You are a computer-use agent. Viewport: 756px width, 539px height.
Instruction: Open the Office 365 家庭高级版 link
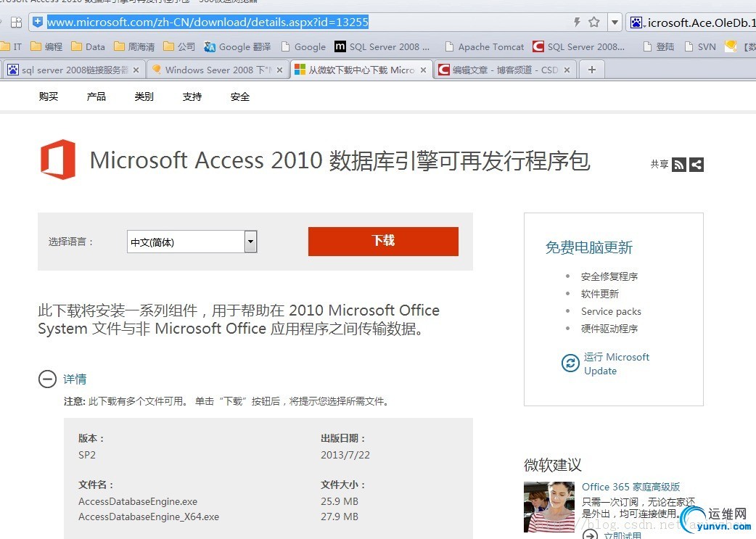pyautogui.click(x=630, y=487)
